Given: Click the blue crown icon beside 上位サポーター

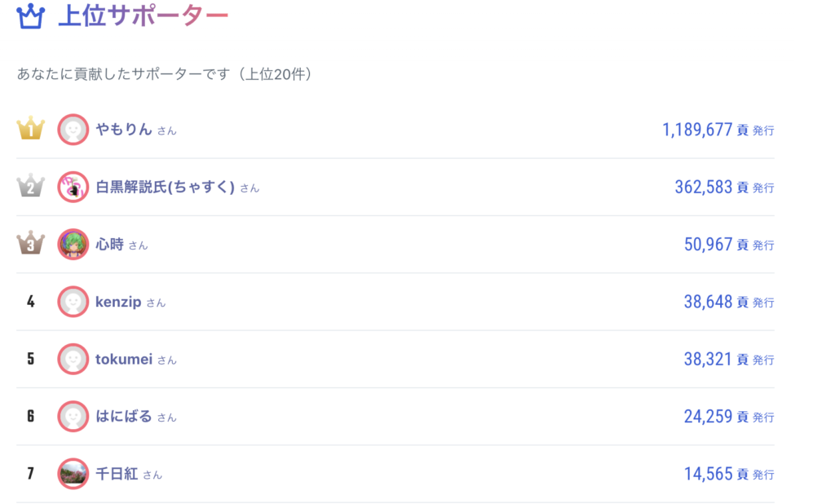Looking at the screenshot, I should point(30,16).
